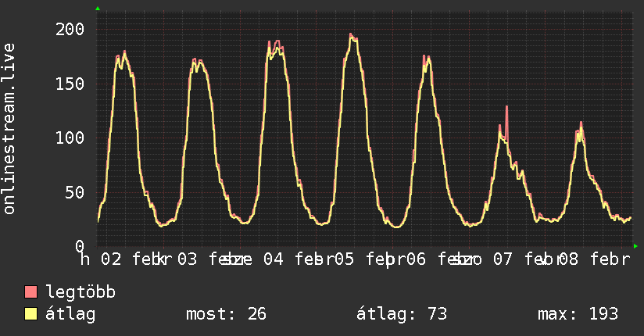The image size is (644, 336).
Task: Click the onlinestream.live vertical axis title
Action: pyautogui.click(x=9, y=129)
